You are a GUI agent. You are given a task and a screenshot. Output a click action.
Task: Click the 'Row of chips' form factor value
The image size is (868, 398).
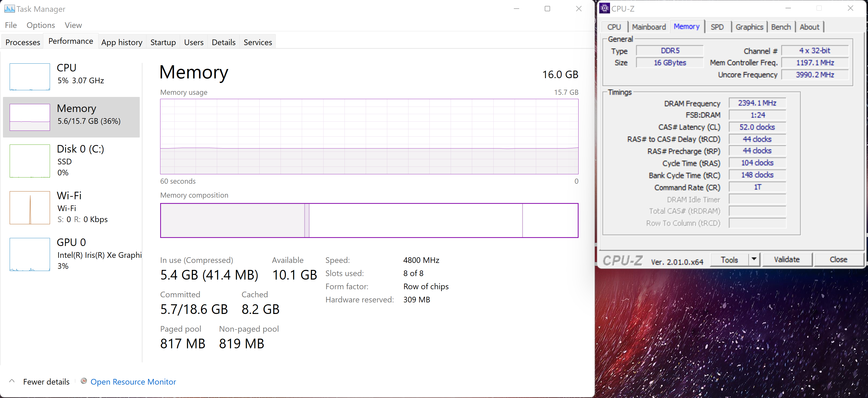pos(426,286)
